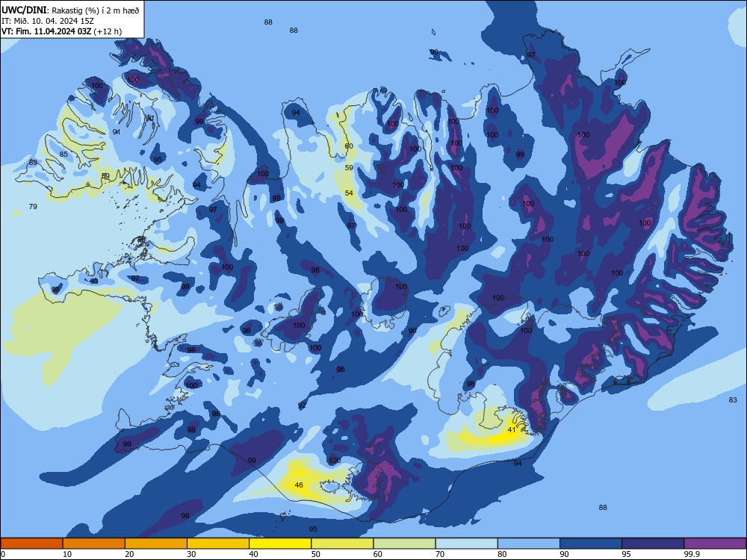The height and width of the screenshot is (560, 747).
Task: Click the 80–90% medium blue legend swatch
Action: pyautogui.click(x=529, y=544)
